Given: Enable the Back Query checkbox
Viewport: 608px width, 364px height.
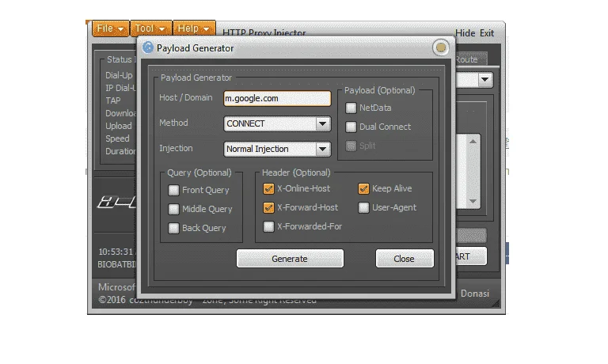Looking at the screenshot, I should click(173, 228).
